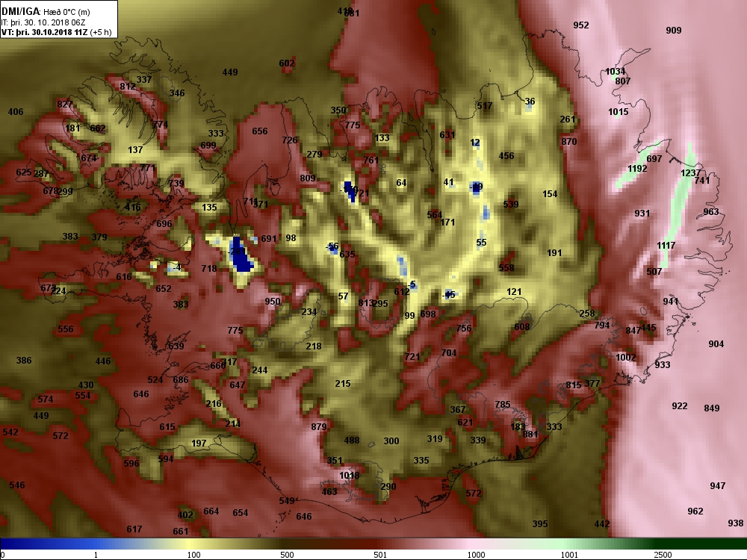Click the map value 1018
The height and width of the screenshot is (560, 747).
click(x=349, y=475)
